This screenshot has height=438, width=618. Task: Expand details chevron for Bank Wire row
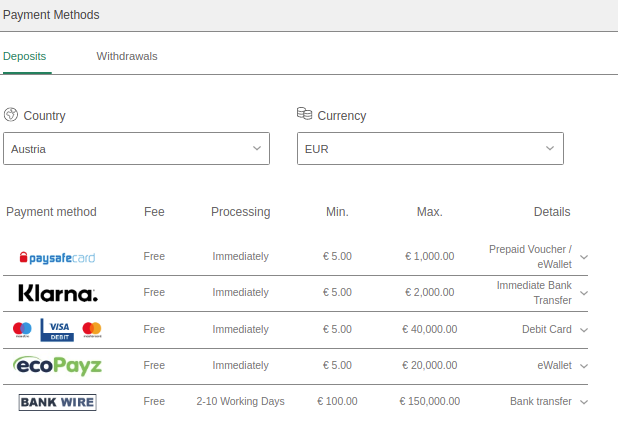(584, 402)
